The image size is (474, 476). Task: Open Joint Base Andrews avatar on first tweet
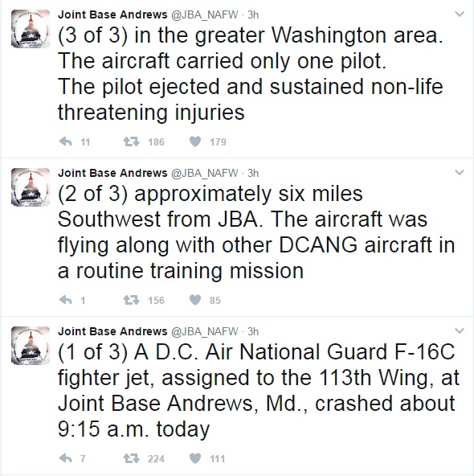[31, 29]
